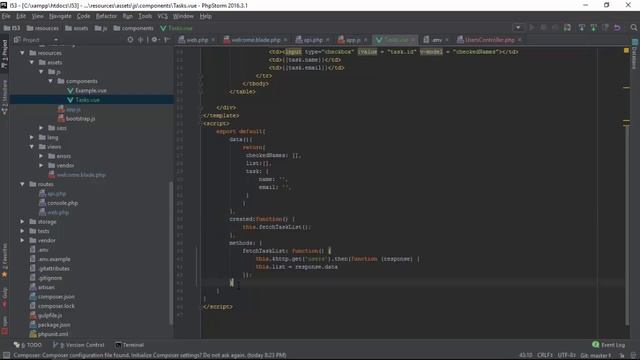Open the Structure side tool window
The height and width of the screenshot is (360, 640).
click(x=4, y=97)
